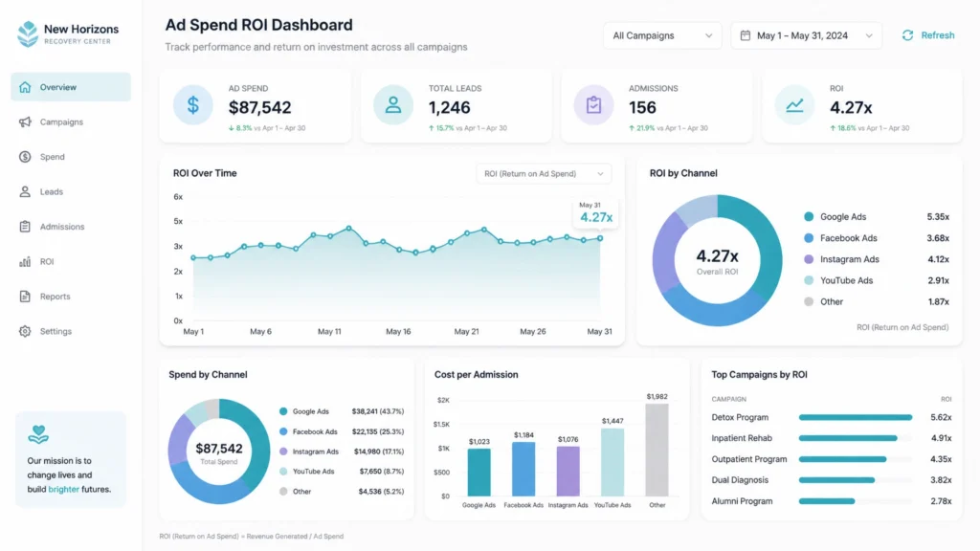Go to the Overview menu item
Viewport: 980px width, 551px height.
tap(71, 87)
